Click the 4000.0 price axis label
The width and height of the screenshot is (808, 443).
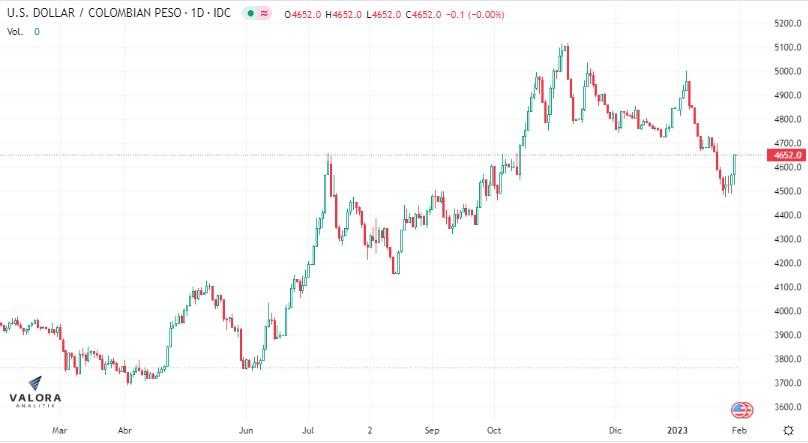(787, 311)
